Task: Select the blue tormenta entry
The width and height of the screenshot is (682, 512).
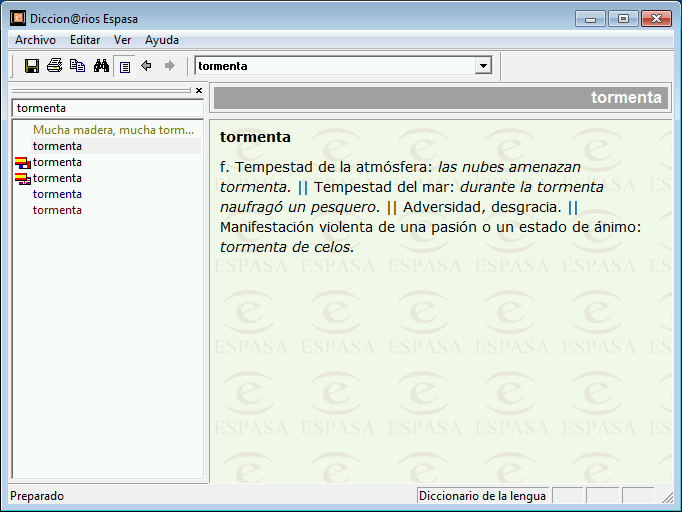Action: [x=57, y=194]
